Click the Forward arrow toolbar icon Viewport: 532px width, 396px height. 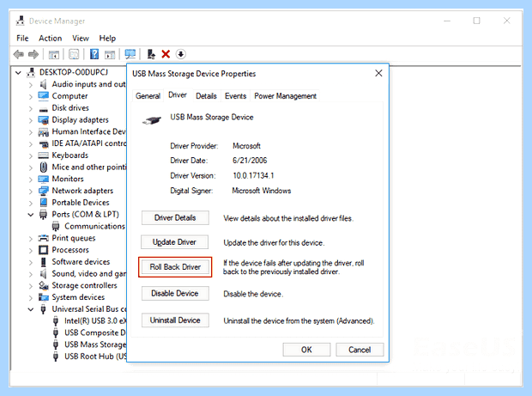33,54
